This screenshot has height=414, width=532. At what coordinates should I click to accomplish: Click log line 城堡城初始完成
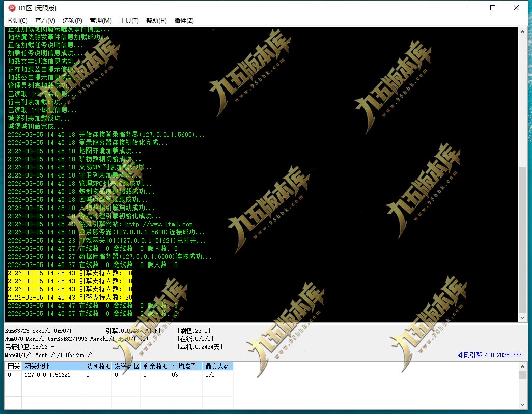pyautogui.click(x=36, y=127)
